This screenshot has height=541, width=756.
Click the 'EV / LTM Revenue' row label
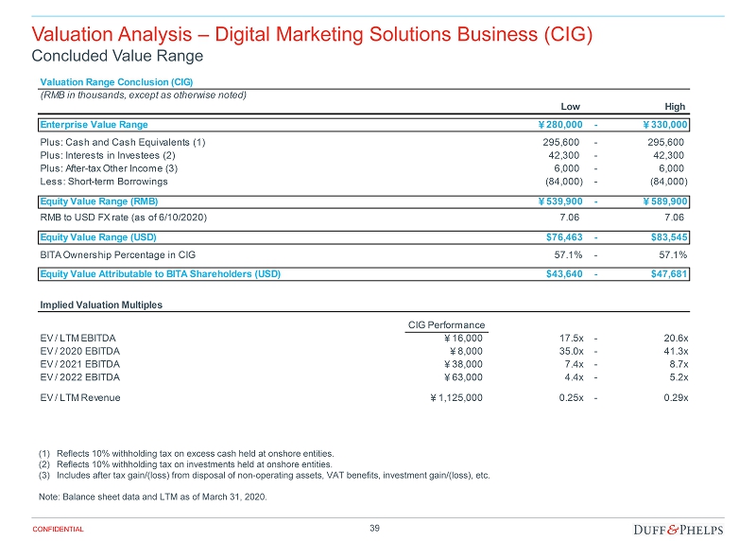[80, 397]
